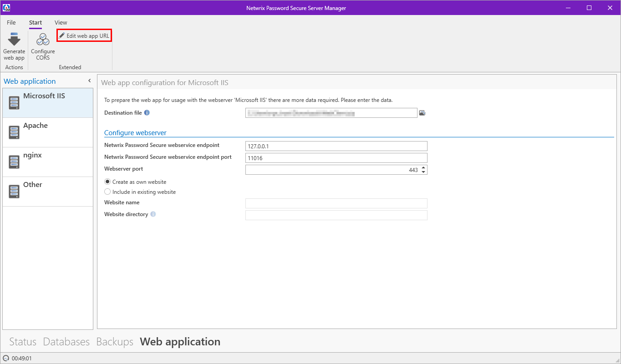Viewport: 621px width, 364px height.
Task: Click the Configure webserver heading
Action: pyautogui.click(x=135, y=133)
